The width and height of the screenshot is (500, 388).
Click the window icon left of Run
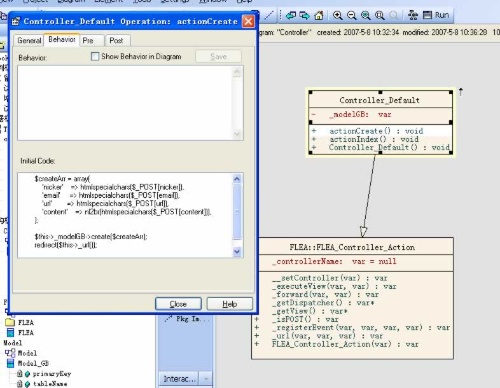[427, 15]
